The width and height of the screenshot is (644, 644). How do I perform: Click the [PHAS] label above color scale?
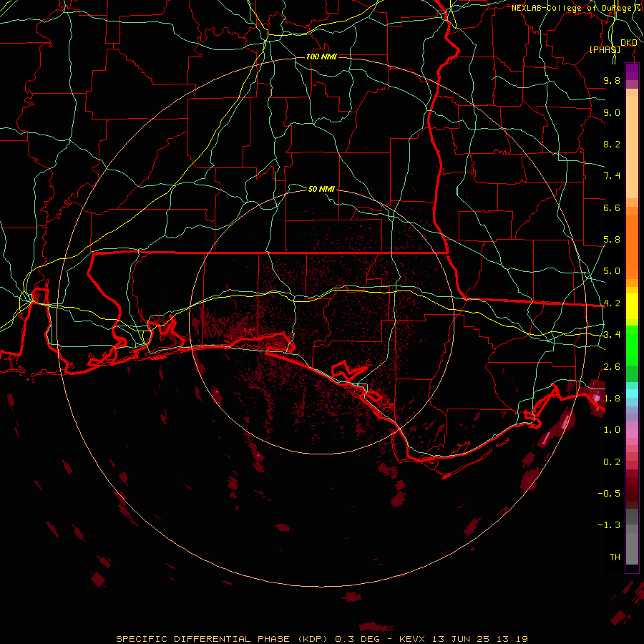pos(605,49)
